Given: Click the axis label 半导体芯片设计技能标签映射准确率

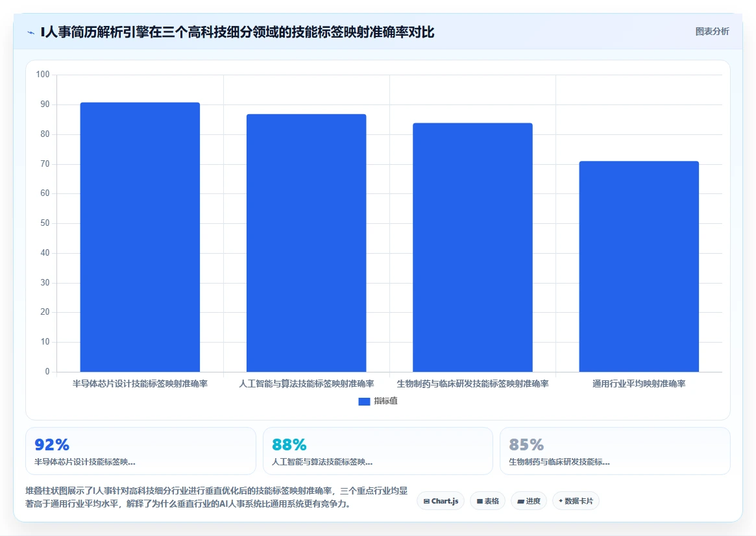Looking at the screenshot, I should [140, 384].
